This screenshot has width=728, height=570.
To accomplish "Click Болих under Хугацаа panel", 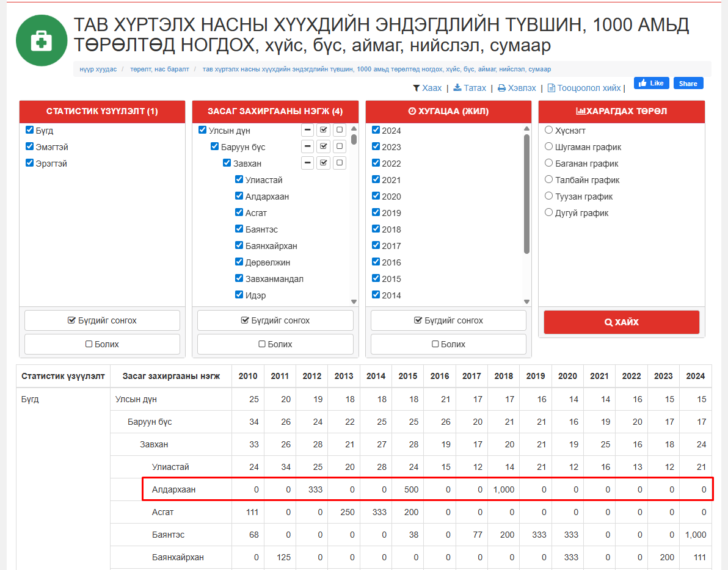I will click(448, 344).
